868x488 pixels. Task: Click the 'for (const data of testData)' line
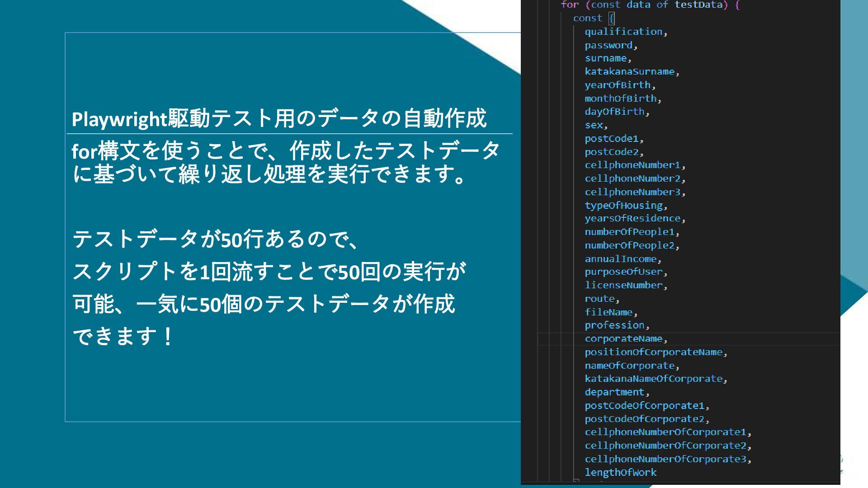(650, 5)
